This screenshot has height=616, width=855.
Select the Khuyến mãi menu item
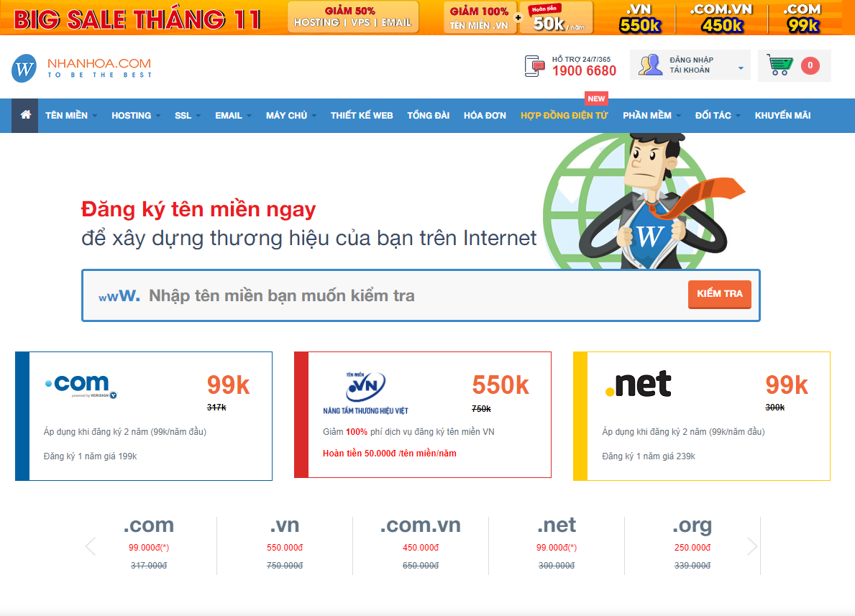tap(782, 116)
